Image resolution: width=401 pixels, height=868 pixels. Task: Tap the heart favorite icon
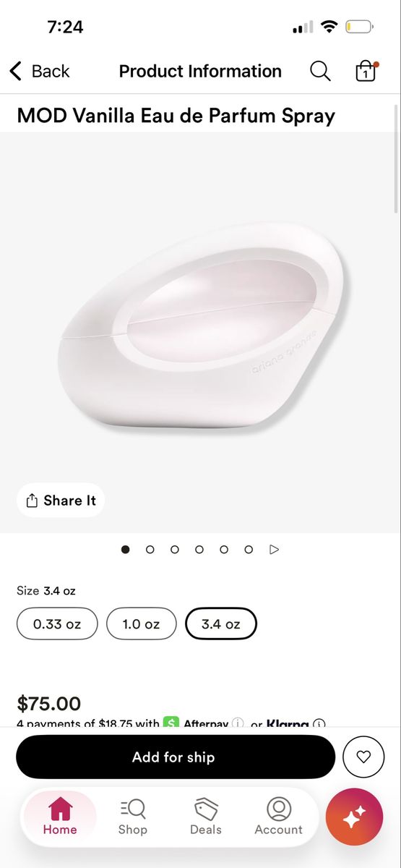[363, 757]
